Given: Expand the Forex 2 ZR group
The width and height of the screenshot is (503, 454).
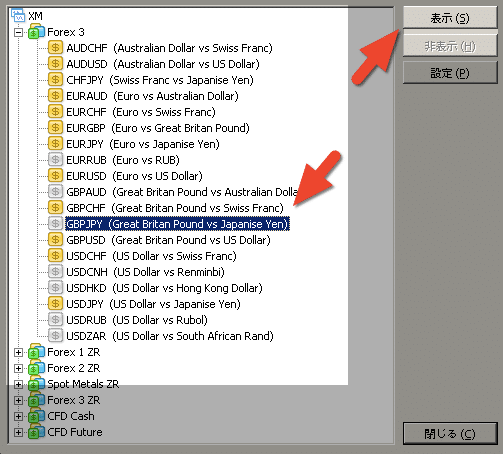Looking at the screenshot, I should [x=18, y=368].
